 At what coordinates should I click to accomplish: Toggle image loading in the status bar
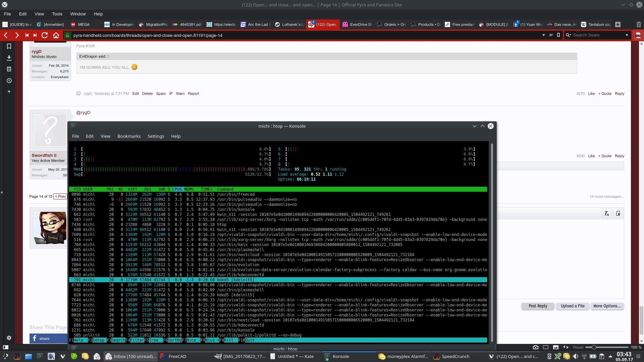(x=556, y=347)
